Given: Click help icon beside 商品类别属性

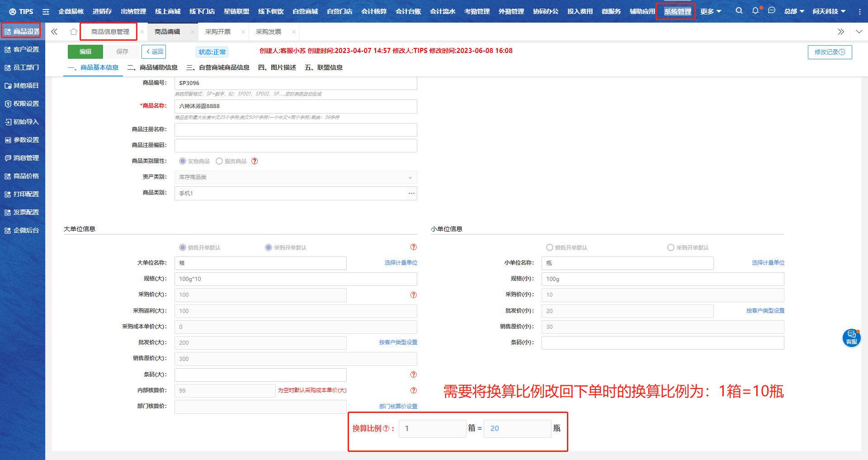Looking at the screenshot, I should tap(255, 161).
